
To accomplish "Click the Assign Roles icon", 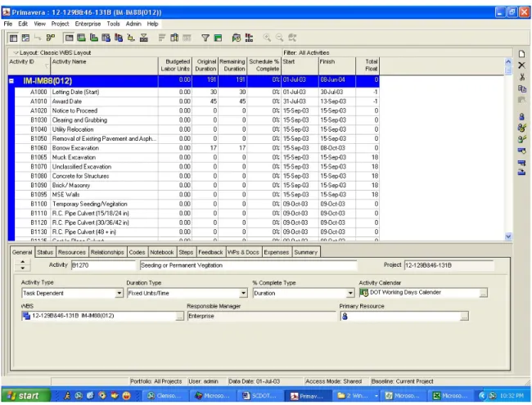I will [522, 139].
